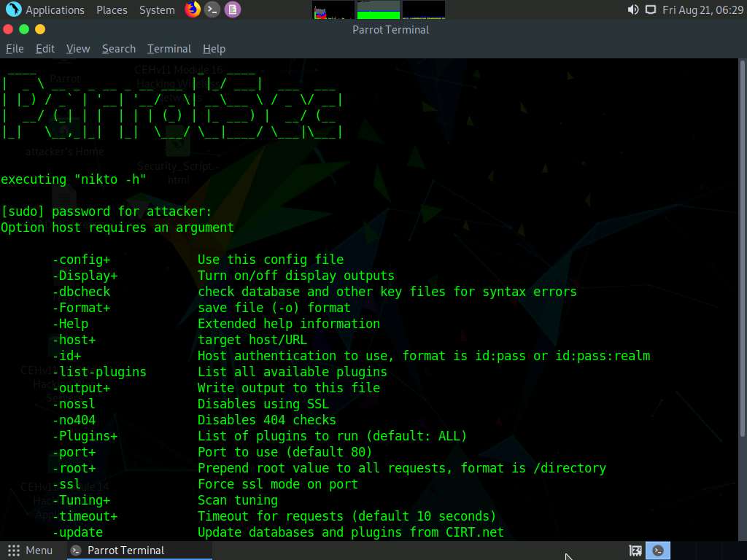Click 'Force ssl mode on port' description
The image size is (747, 560).
point(278,484)
